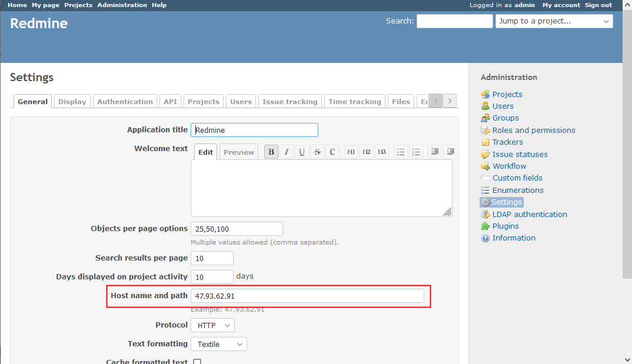Viewport: 632px width, 364px height.
Task: Focus the header Search input box
Action: tap(455, 21)
